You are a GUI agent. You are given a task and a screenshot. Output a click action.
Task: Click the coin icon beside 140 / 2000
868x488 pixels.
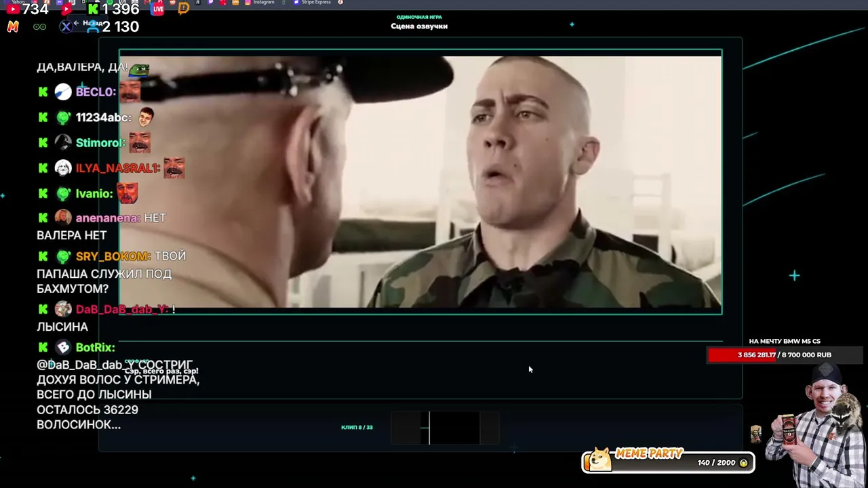coord(743,463)
